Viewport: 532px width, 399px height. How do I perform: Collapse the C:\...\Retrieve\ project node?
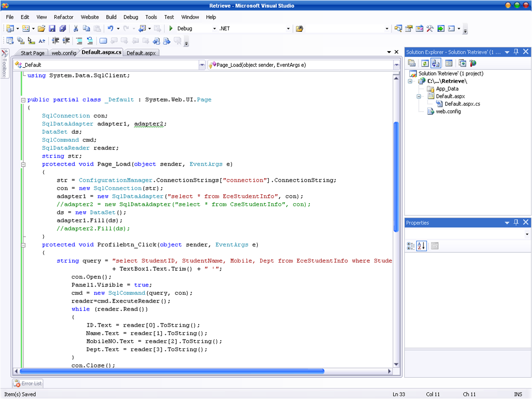coord(410,81)
